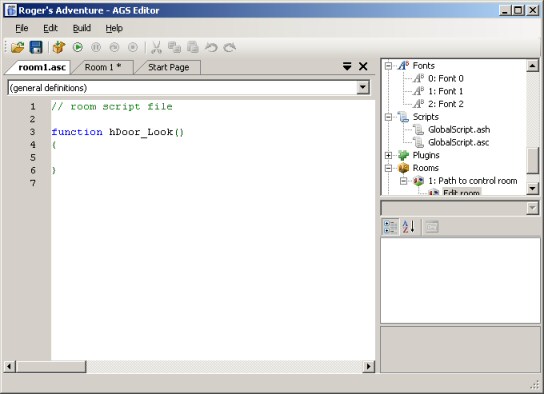This screenshot has width=544, height=394.
Task: Select the Fonts folder in tree
Action: (x=424, y=66)
